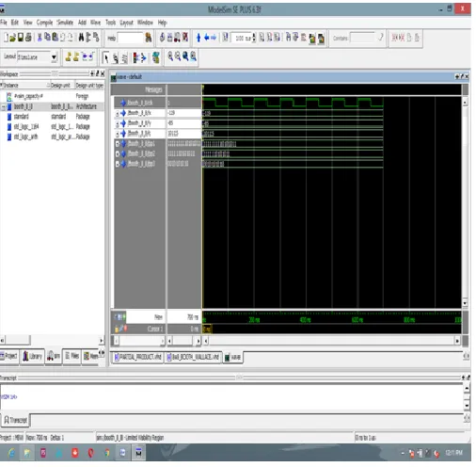Image resolution: width=476 pixels, height=467 pixels.
Task: Click the Transcript tab button
Action: (x=16, y=420)
